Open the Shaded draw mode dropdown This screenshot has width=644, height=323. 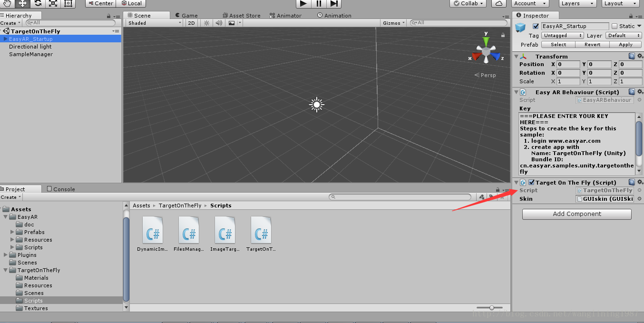pos(155,23)
